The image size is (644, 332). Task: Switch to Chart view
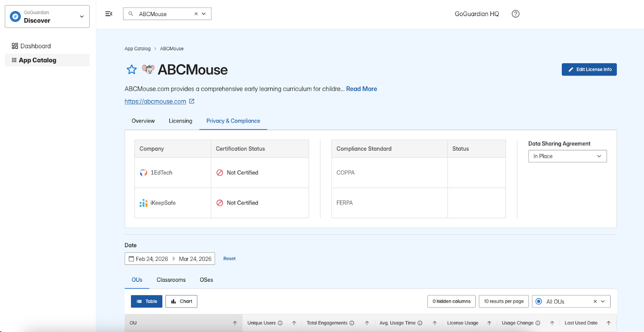pos(182,301)
